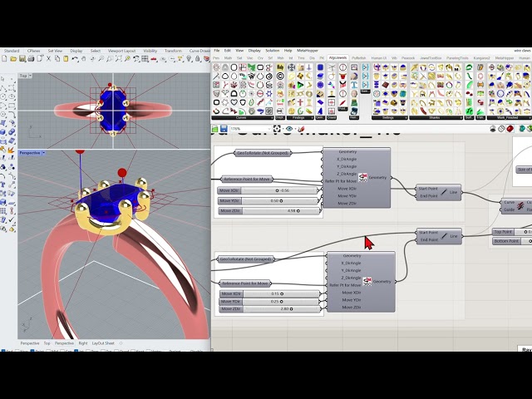Screen dimensions: 532x399
Task: Click the upper Line component on canvas
Action: (x=438, y=192)
